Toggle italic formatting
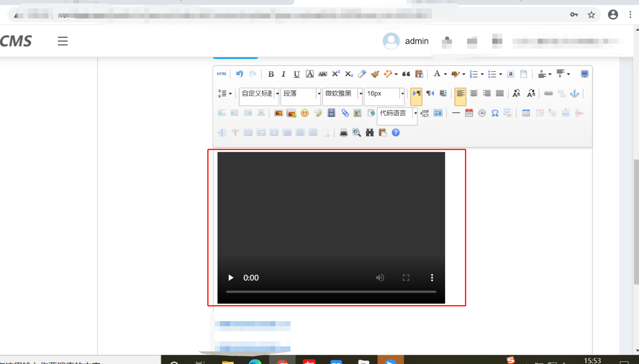The image size is (639, 364). coord(283,74)
